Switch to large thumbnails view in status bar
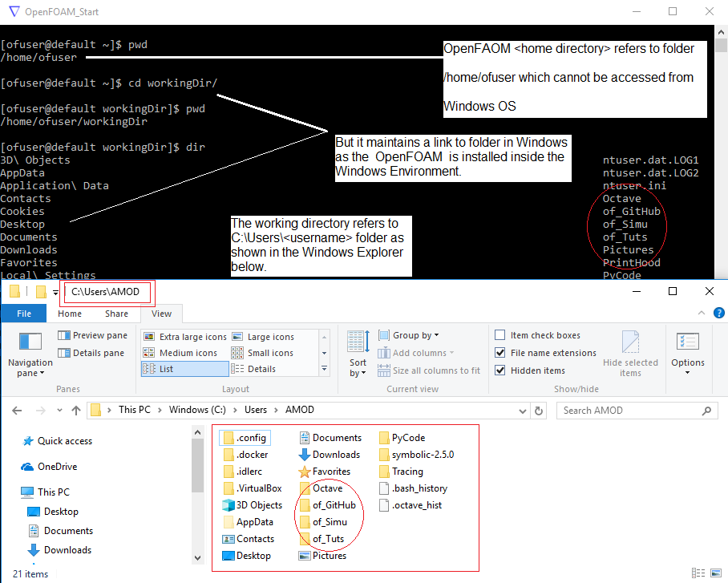 [715, 573]
